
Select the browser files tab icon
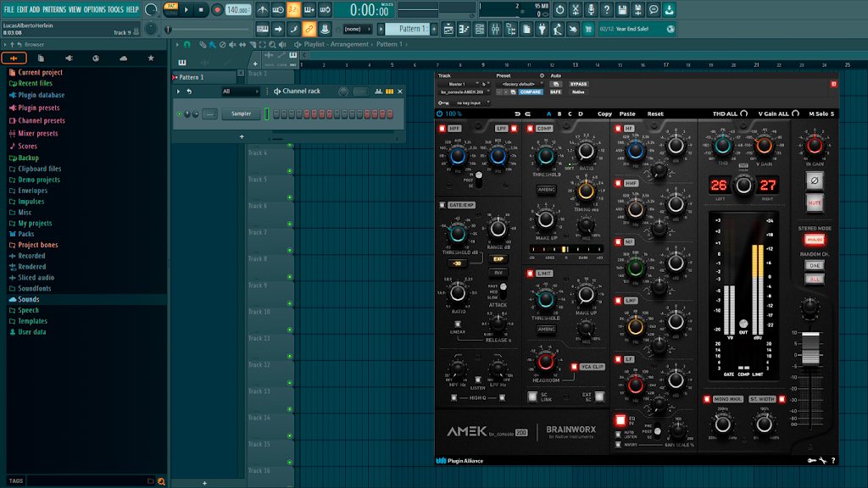(x=41, y=58)
